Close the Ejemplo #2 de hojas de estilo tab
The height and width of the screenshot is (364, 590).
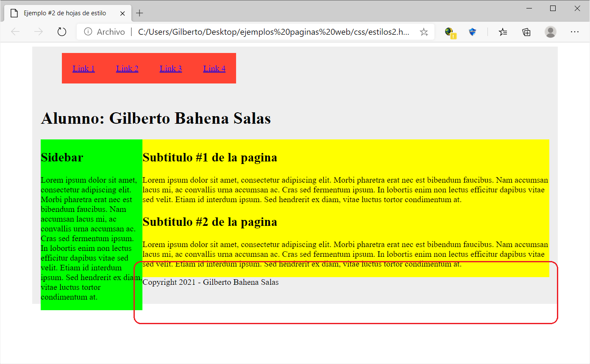pos(122,13)
